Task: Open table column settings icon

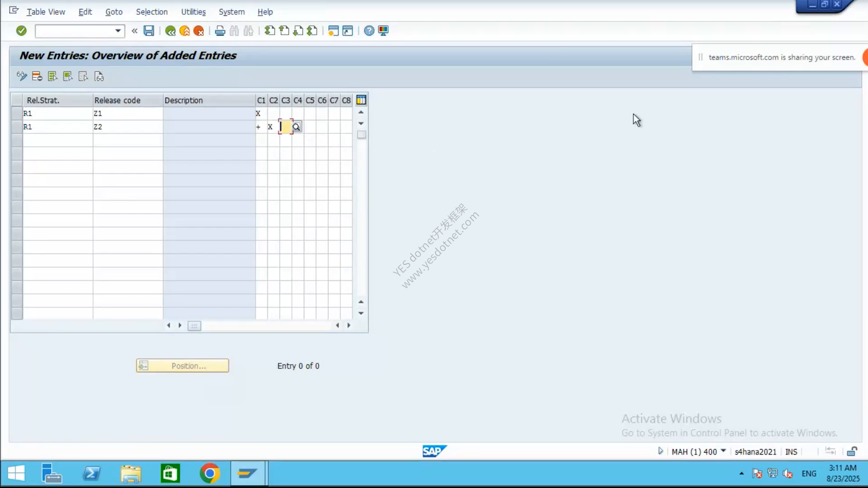Action: (x=361, y=100)
